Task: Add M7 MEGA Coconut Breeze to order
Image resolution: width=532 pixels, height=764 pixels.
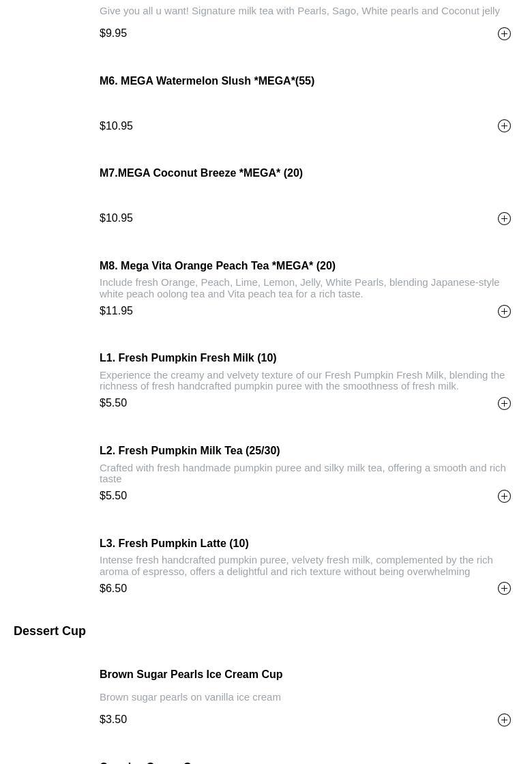Action: click(x=504, y=218)
